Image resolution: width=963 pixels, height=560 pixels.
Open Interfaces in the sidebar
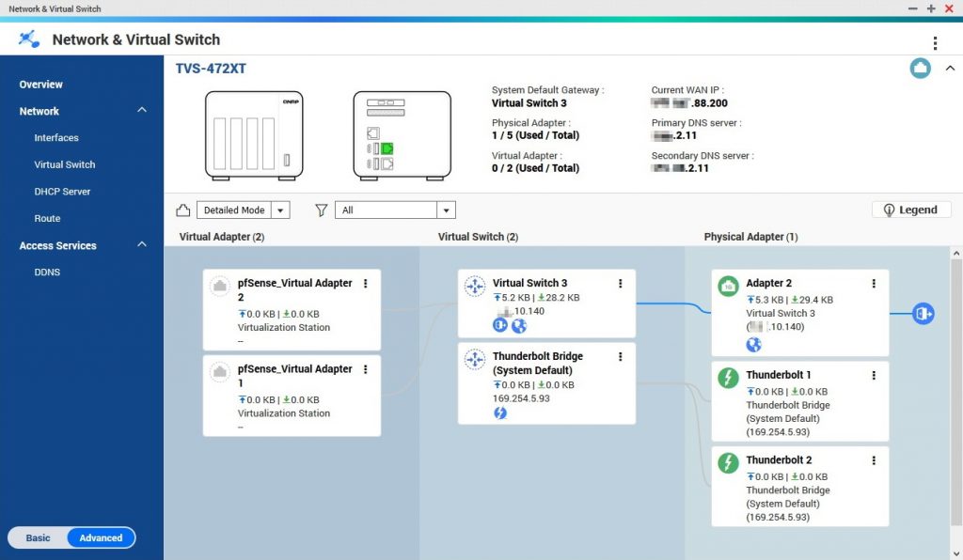coord(56,138)
